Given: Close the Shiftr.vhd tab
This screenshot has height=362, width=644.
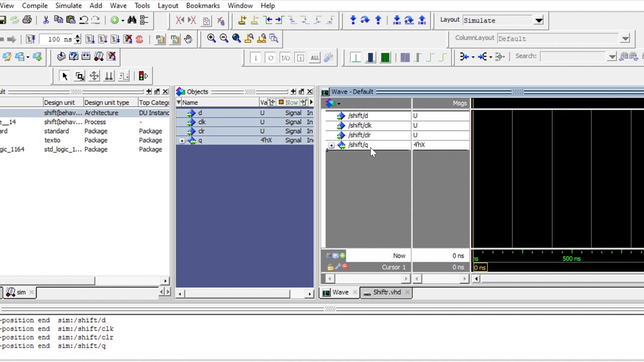Looking at the screenshot, I should [x=407, y=292].
